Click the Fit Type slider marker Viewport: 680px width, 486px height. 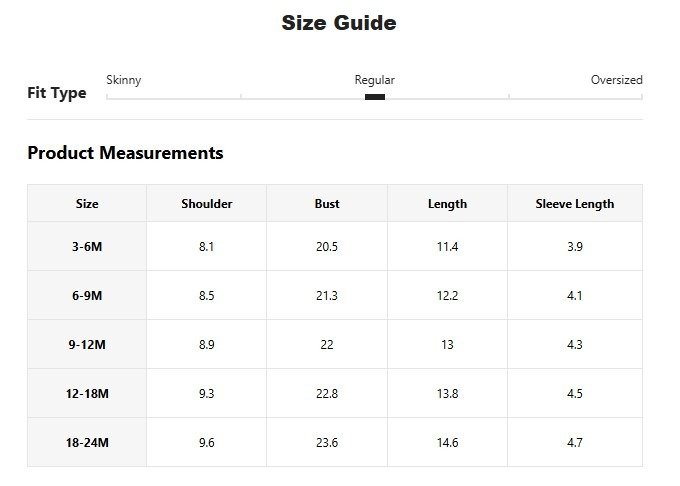[375, 97]
